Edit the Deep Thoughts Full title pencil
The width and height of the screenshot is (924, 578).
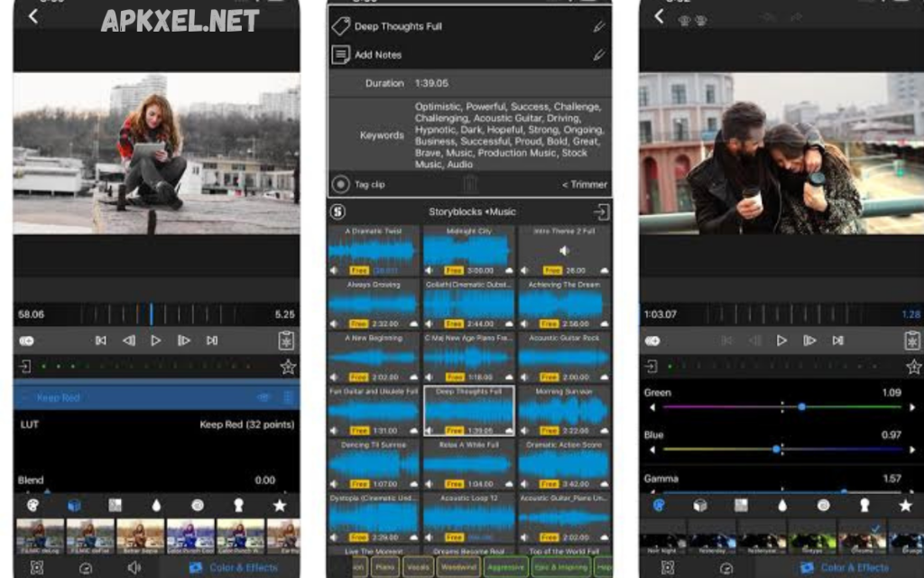[x=599, y=26]
